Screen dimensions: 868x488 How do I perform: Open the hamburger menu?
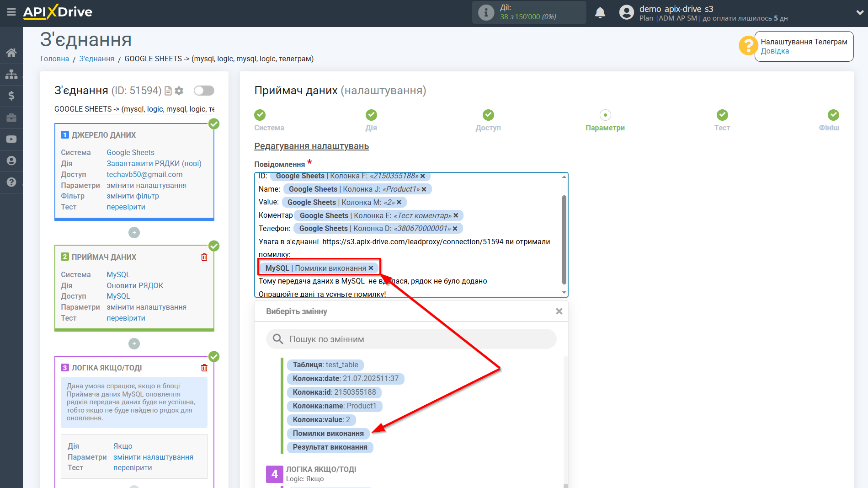click(x=11, y=12)
